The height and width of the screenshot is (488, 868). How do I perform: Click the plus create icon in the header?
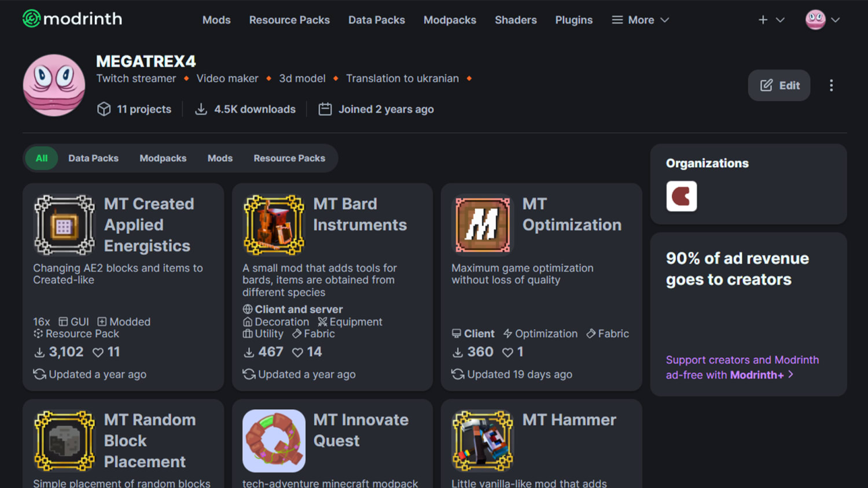point(763,20)
